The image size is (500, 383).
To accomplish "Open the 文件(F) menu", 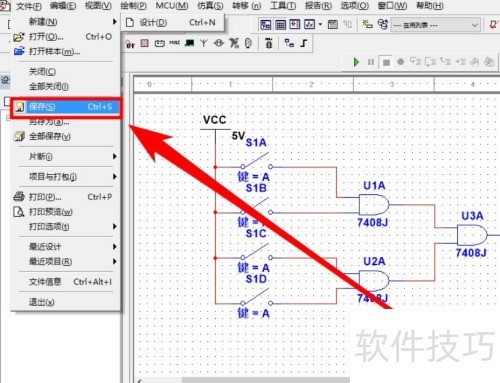I will (x=29, y=6).
